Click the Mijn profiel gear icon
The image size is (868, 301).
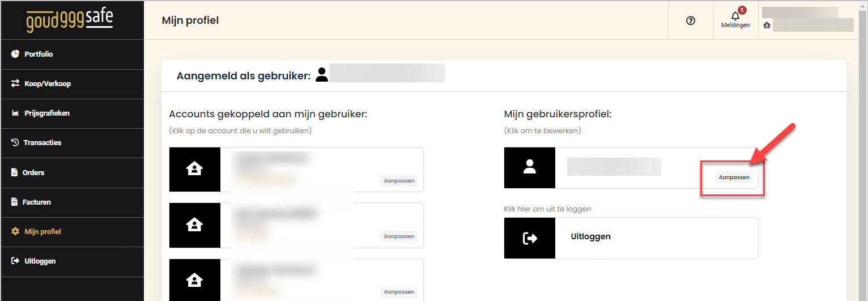coord(15,231)
